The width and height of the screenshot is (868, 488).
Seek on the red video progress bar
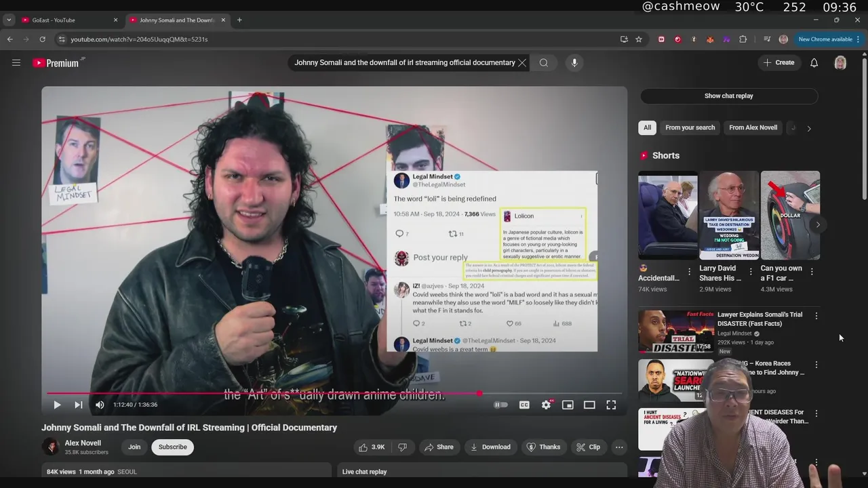coord(334,393)
